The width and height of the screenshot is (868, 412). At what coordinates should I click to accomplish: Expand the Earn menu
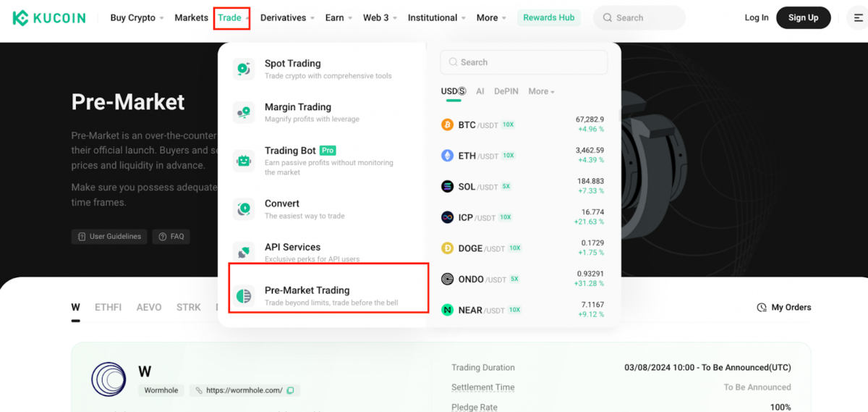339,17
